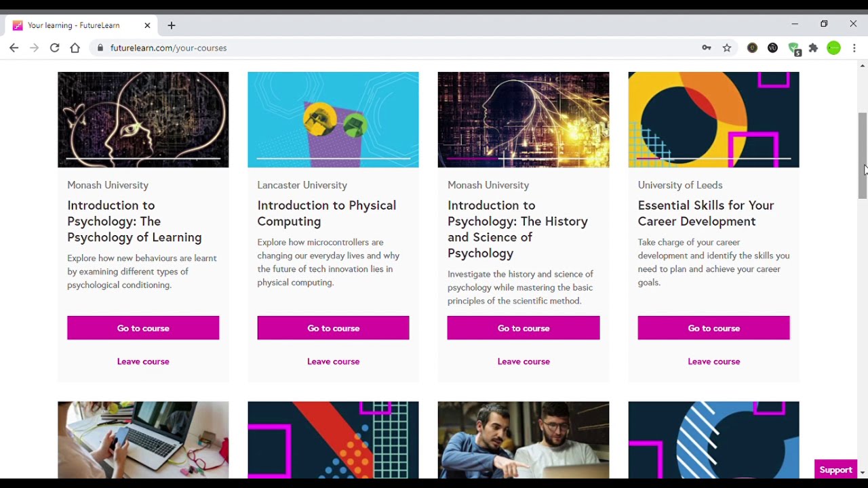Click the green shield extension icon
Screen dimensions: 868x488
[x=793, y=48]
